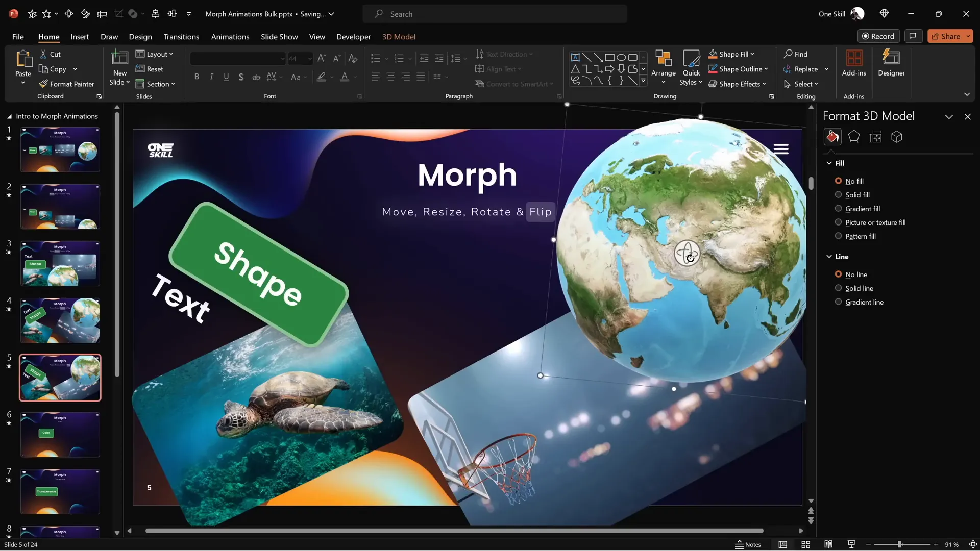Viewport: 980px width, 551px height.
Task: Click the Arrange icon
Action: click(x=664, y=58)
